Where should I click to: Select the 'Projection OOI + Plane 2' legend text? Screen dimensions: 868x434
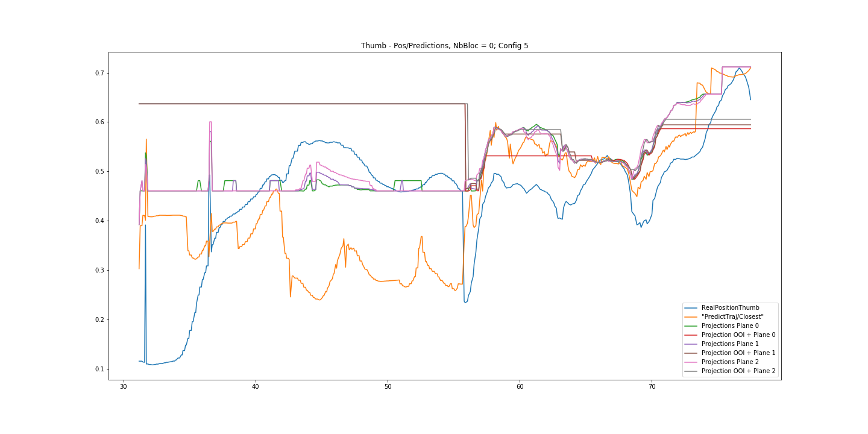coord(738,371)
